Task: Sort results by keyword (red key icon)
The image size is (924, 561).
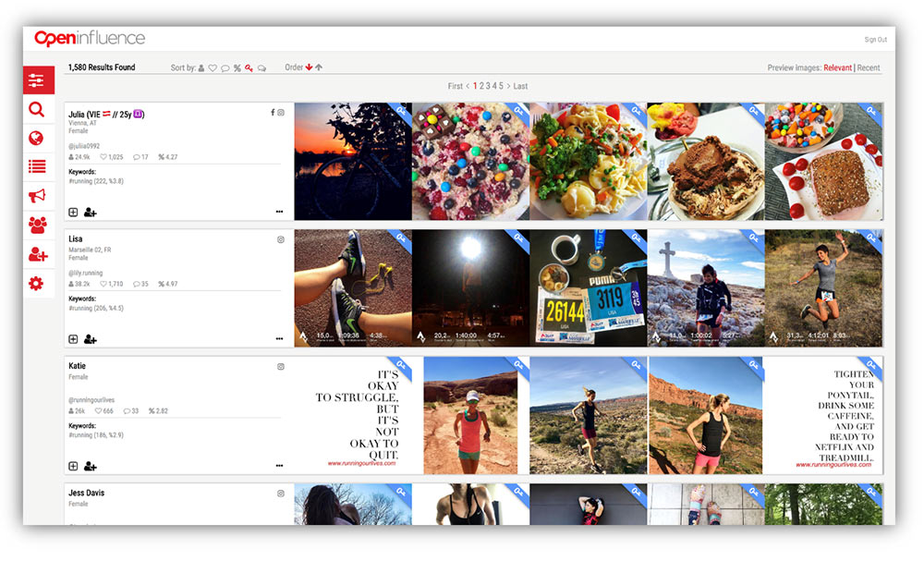Action: (x=249, y=68)
